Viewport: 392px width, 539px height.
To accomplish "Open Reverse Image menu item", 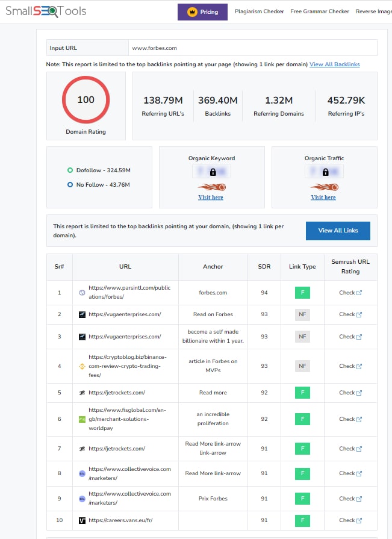I will point(374,11).
